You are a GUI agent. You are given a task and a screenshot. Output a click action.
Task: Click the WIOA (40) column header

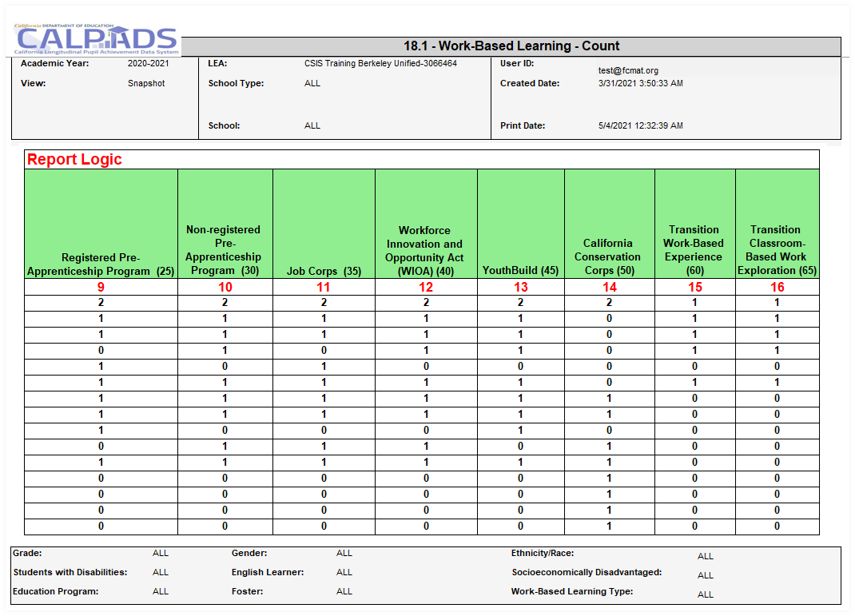click(x=424, y=250)
